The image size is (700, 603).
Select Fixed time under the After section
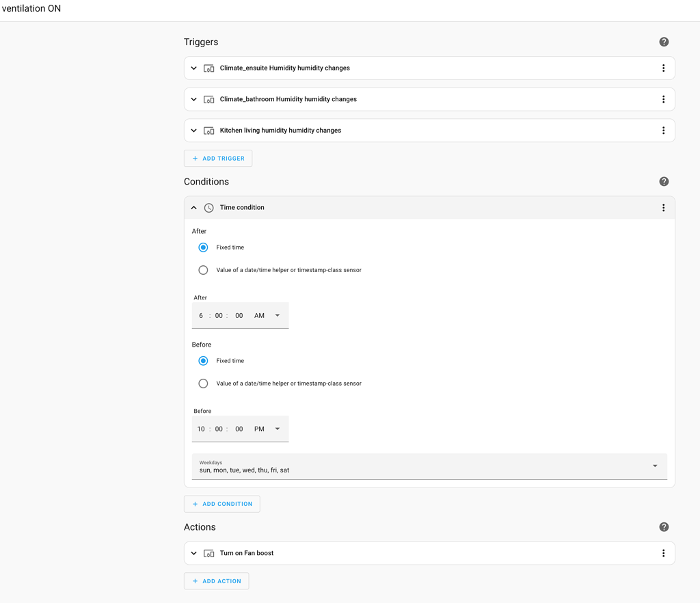203,247
